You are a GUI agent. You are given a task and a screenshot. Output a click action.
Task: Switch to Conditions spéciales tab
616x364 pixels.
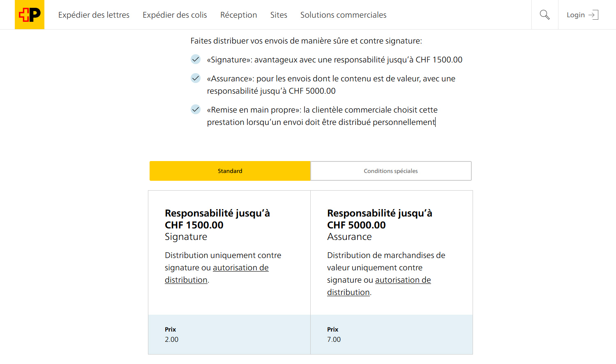[x=391, y=171]
